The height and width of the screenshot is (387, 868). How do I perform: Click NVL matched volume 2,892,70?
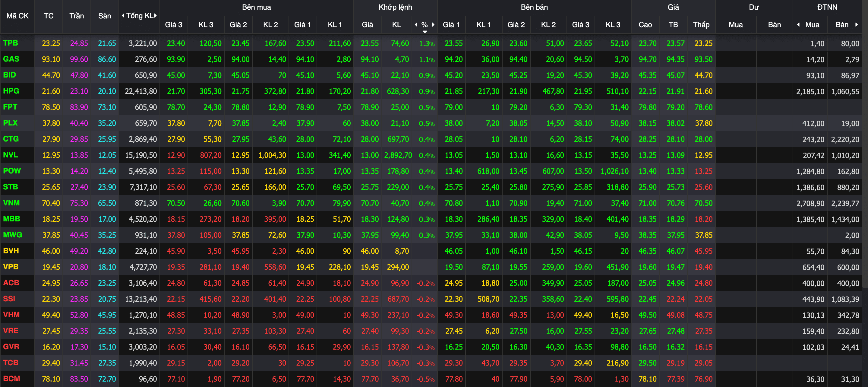point(398,155)
